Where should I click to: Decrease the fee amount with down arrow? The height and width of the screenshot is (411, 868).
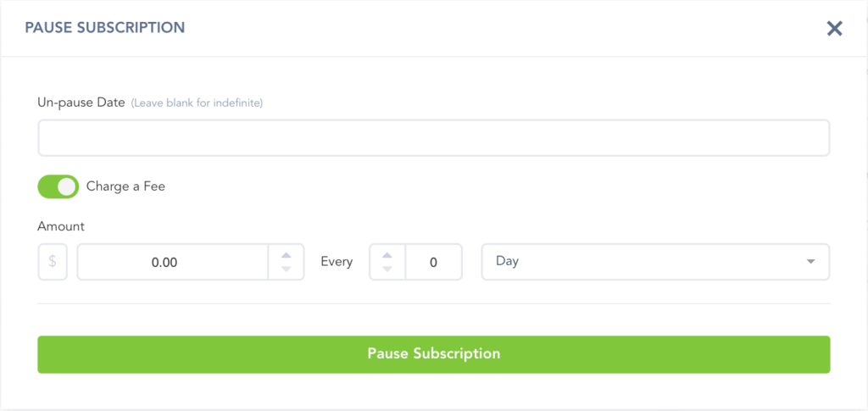tap(287, 269)
